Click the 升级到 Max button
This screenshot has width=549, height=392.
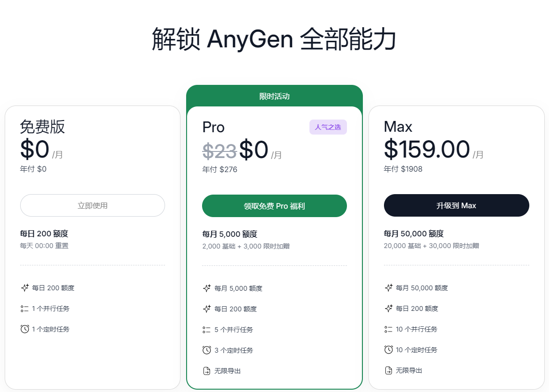[456, 205]
